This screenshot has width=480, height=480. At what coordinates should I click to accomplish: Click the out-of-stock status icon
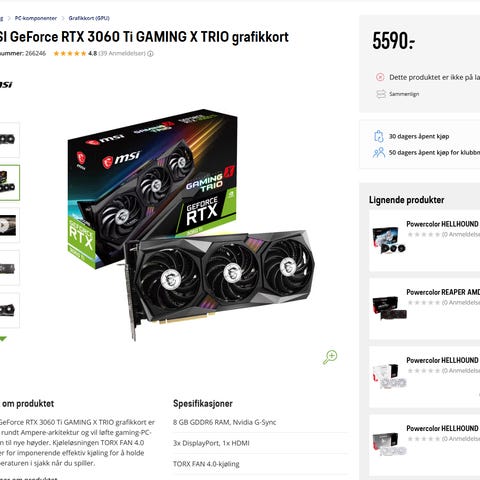click(380, 77)
